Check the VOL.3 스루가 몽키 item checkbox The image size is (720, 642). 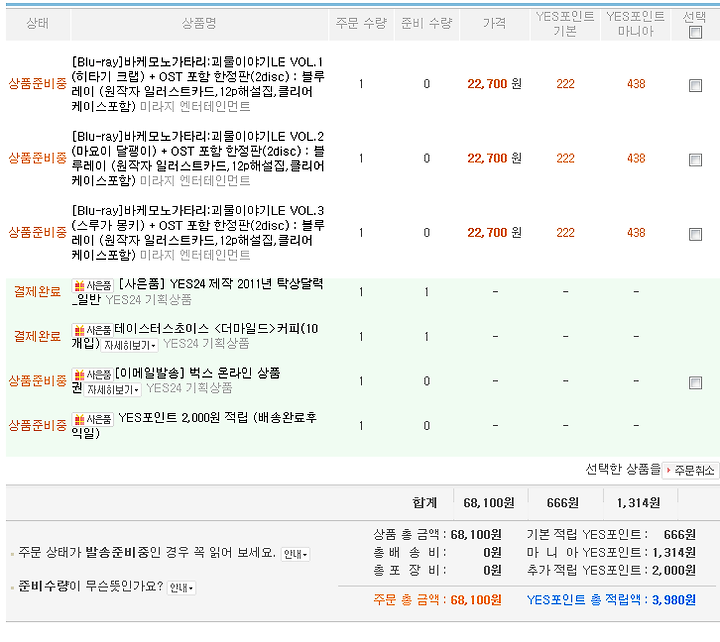click(695, 234)
